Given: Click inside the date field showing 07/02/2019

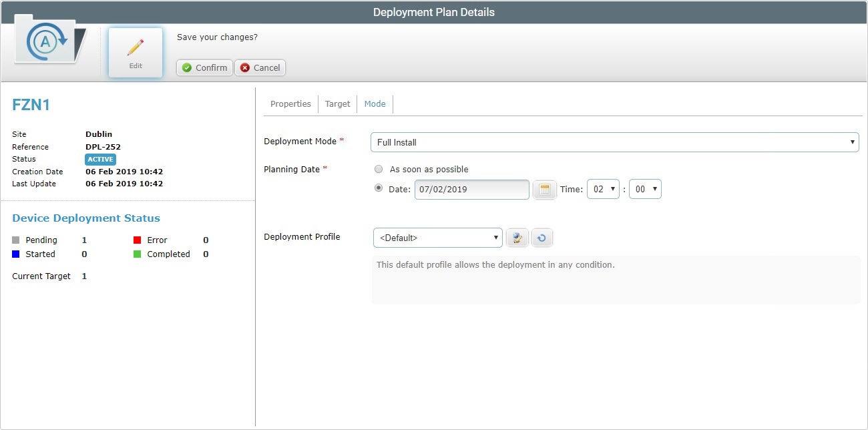Looking at the screenshot, I should pyautogui.click(x=471, y=190).
